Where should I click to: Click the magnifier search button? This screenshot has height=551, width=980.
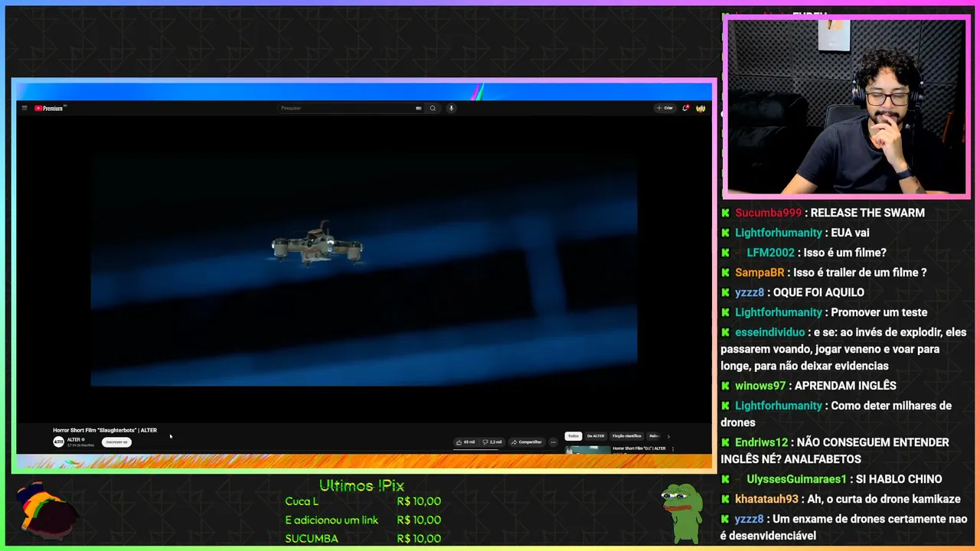[433, 108]
